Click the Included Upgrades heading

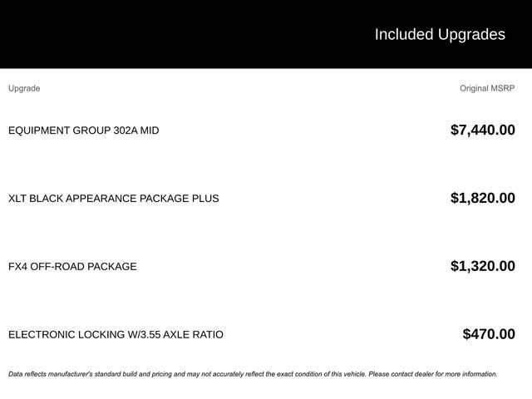[439, 34]
